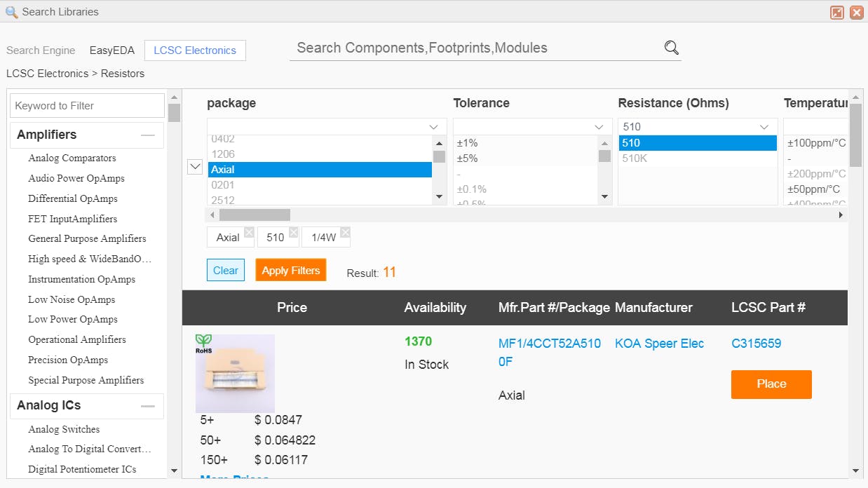This screenshot has height=488, width=868.
Task: Open the package filter dropdown
Action: pos(433,127)
